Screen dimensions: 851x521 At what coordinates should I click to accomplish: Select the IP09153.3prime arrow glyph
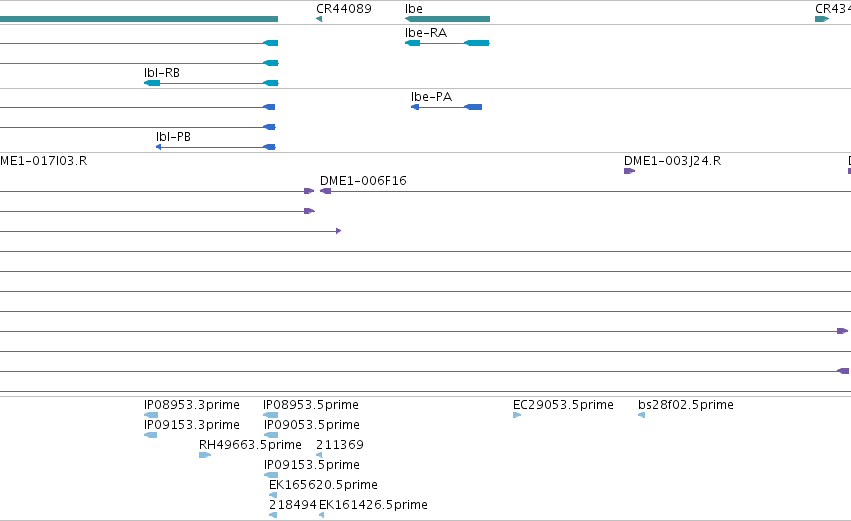point(150,435)
